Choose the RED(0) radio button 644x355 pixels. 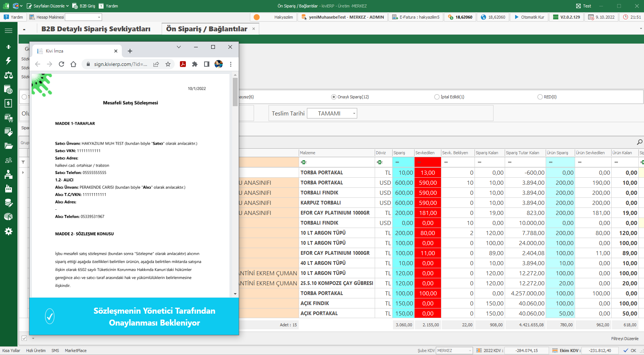(540, 97)
